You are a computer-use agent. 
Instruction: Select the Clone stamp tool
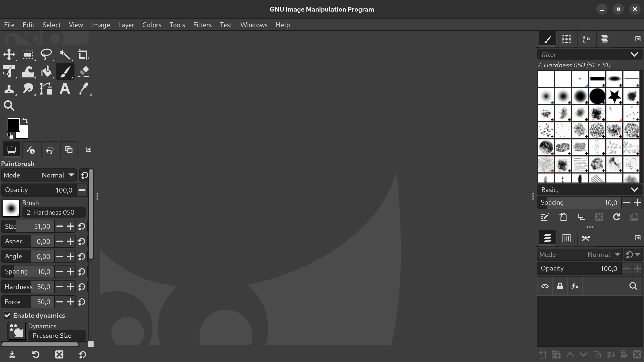[9, 89]
